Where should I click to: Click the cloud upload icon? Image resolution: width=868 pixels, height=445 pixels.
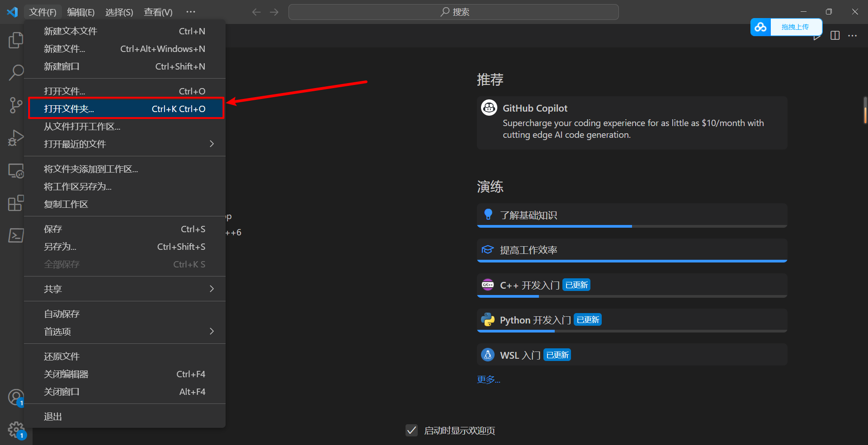tap(760, 27)
